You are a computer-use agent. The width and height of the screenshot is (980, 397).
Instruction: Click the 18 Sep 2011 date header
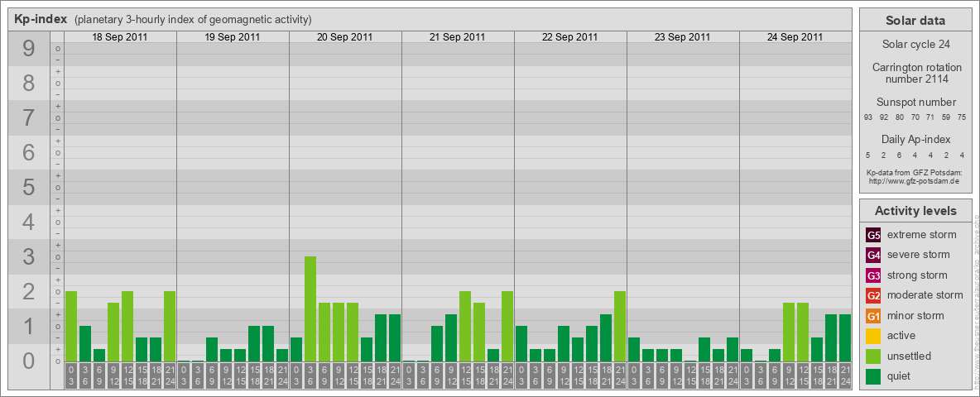pyautogui.click(x=120, y=37)
